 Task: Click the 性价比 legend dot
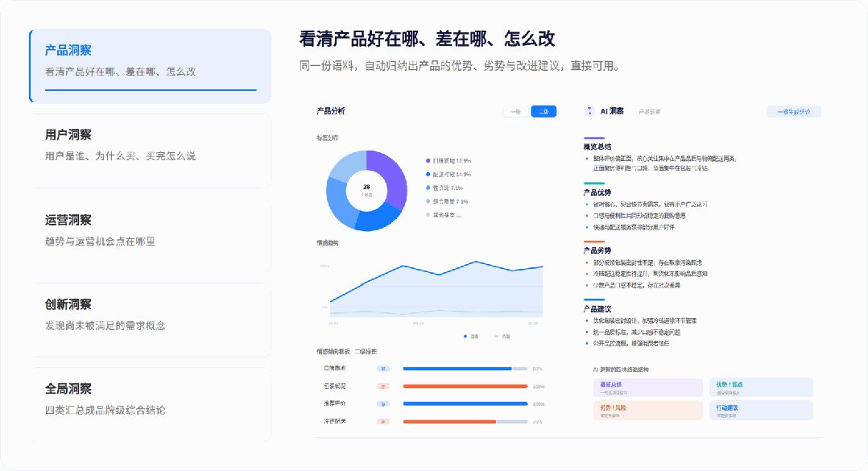click(x=428, y=188)
